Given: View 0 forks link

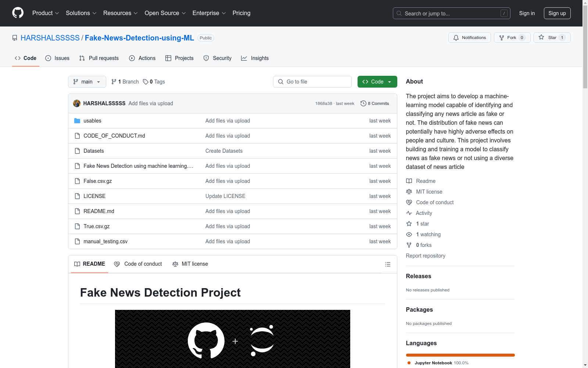Looking at the screenshot, I should (419, 245).
